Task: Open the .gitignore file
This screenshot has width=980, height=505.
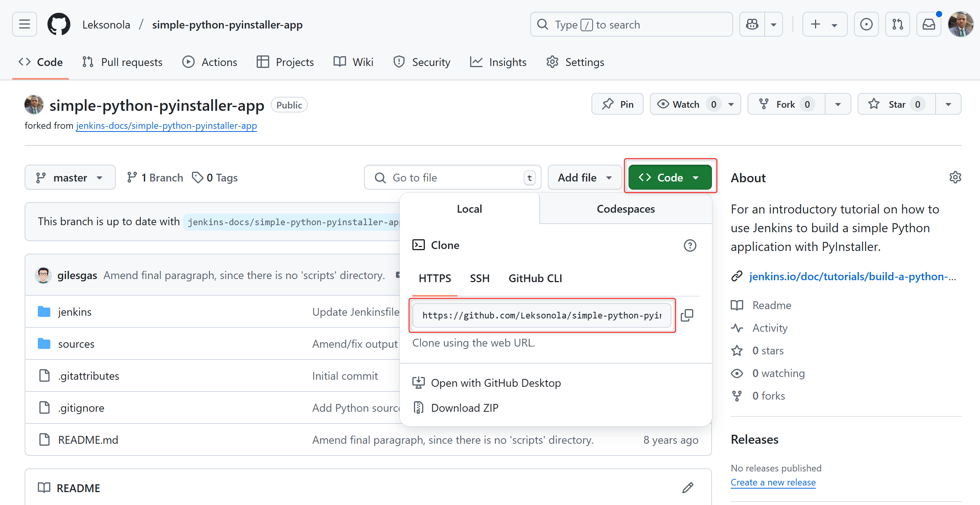Action: [x=81, y=408]
